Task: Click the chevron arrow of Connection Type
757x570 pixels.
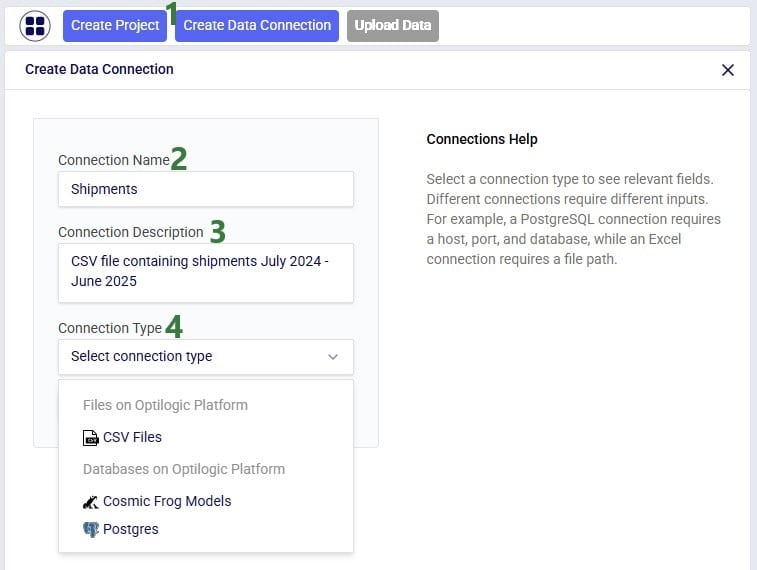Action: 333,357
